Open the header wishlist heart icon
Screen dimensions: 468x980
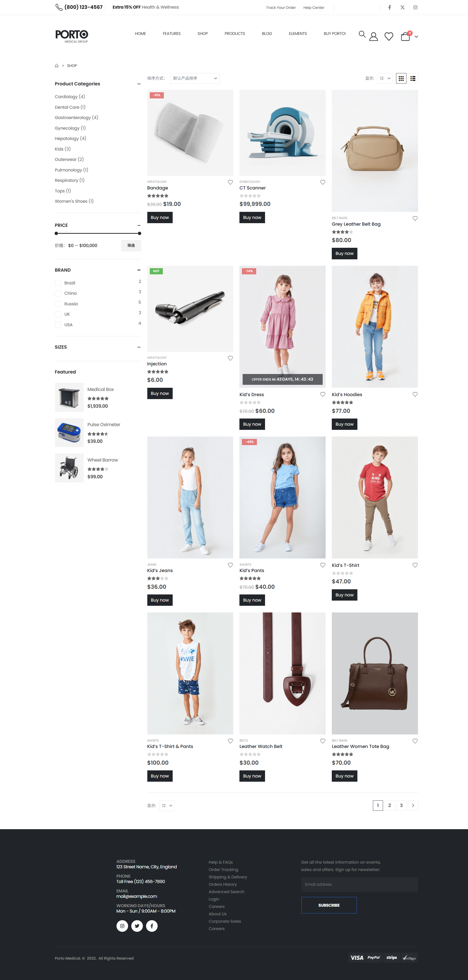389,36
